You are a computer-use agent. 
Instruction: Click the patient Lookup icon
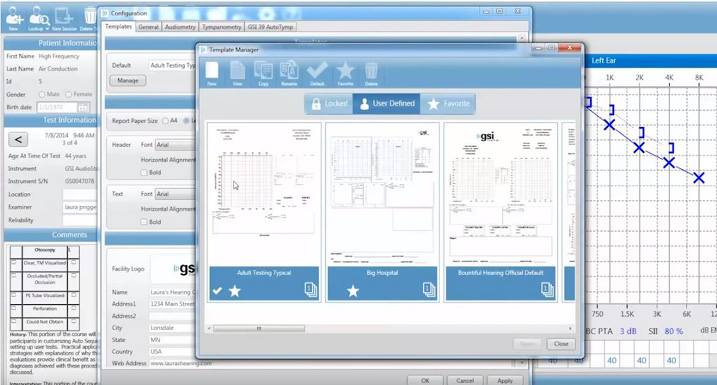click(38, 18)
